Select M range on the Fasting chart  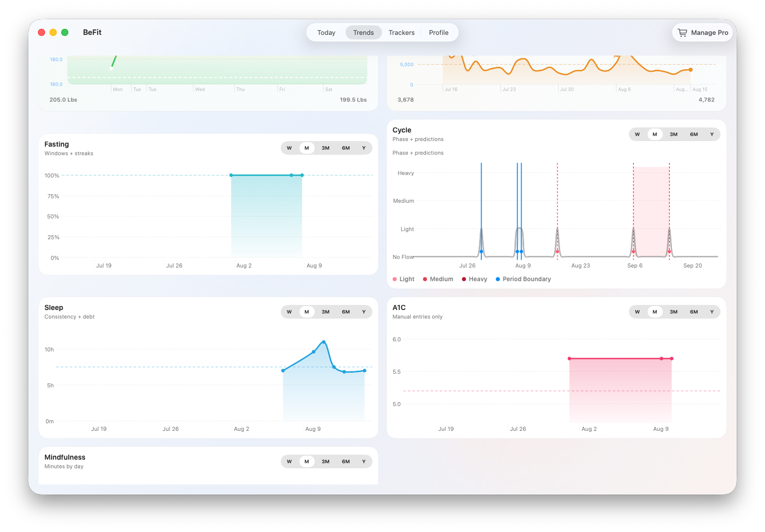click(x=307, y=148)
